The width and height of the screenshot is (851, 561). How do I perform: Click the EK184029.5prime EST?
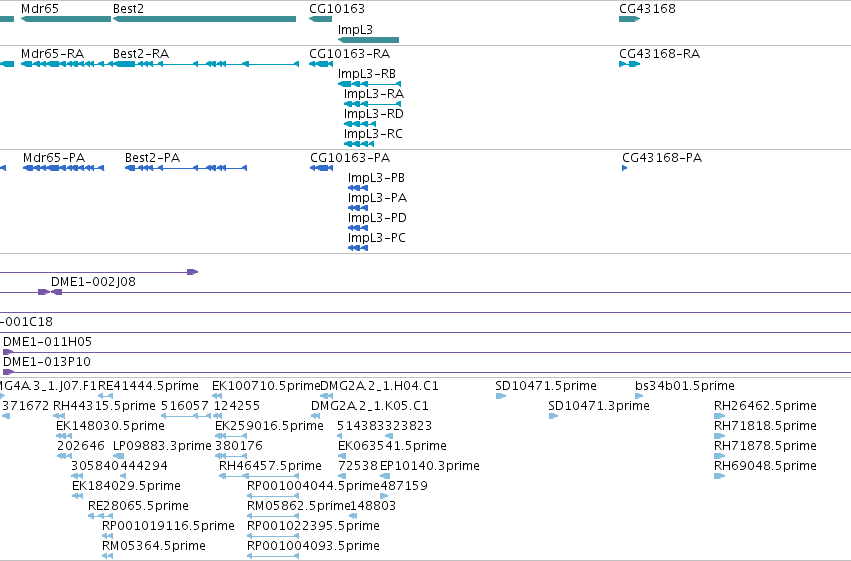point(78,496)
